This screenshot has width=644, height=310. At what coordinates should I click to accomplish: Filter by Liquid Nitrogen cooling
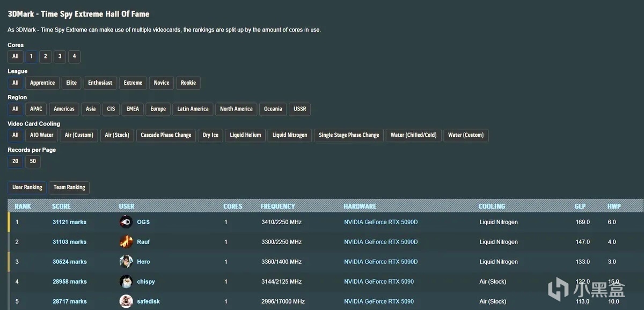coord(290,135)
